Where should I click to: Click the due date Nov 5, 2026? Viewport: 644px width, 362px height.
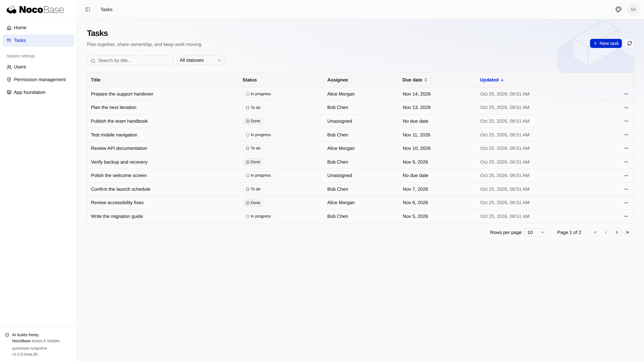click(x=415, y=216)
